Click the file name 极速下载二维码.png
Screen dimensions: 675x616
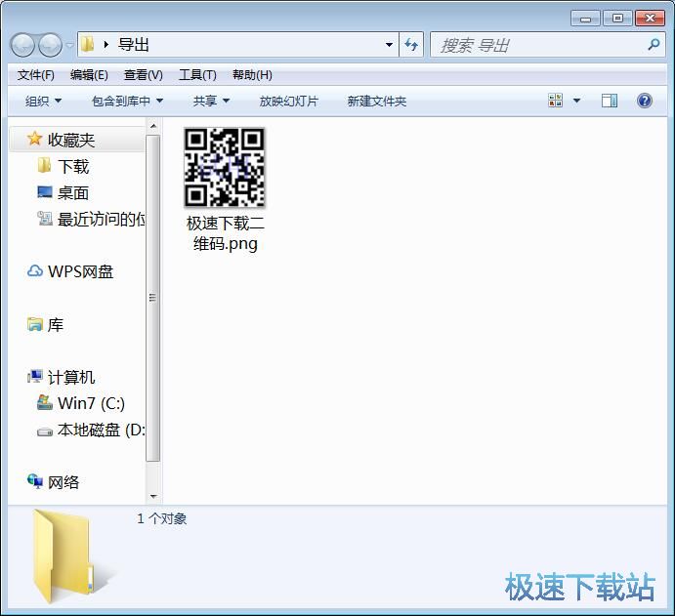coord(225,233)
